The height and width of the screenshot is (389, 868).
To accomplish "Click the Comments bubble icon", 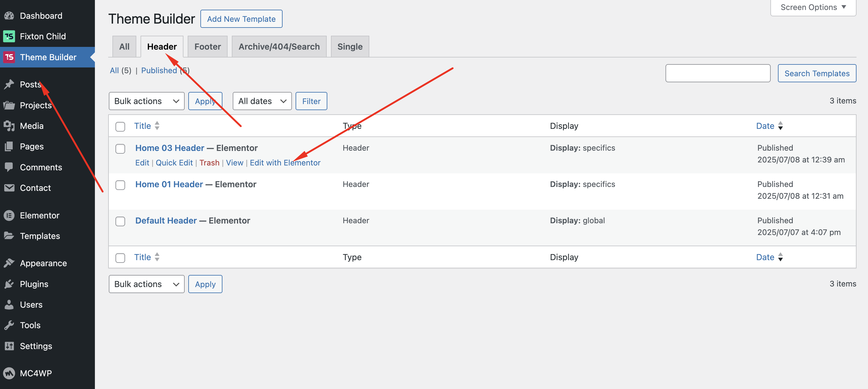I will click(9, 167).
